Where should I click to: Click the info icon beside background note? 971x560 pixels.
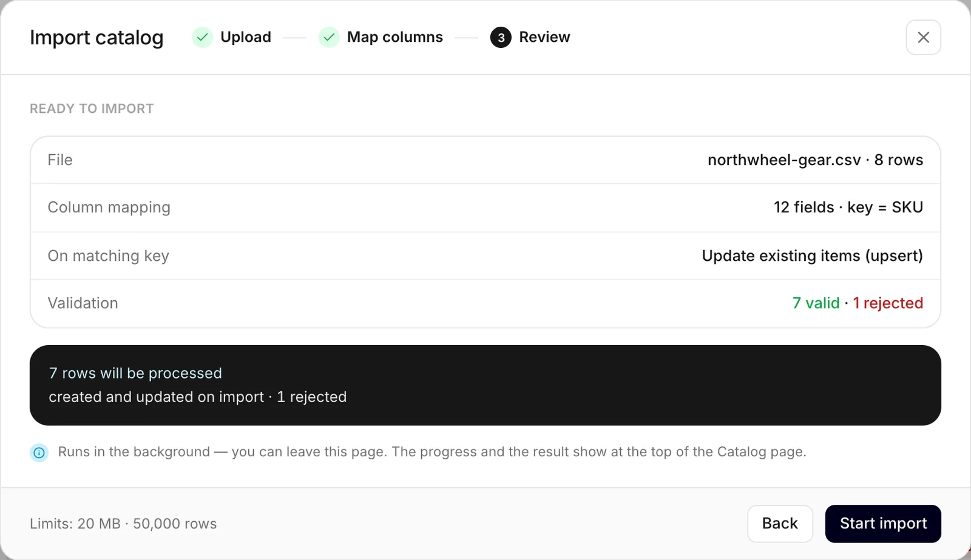pos(39,453)
